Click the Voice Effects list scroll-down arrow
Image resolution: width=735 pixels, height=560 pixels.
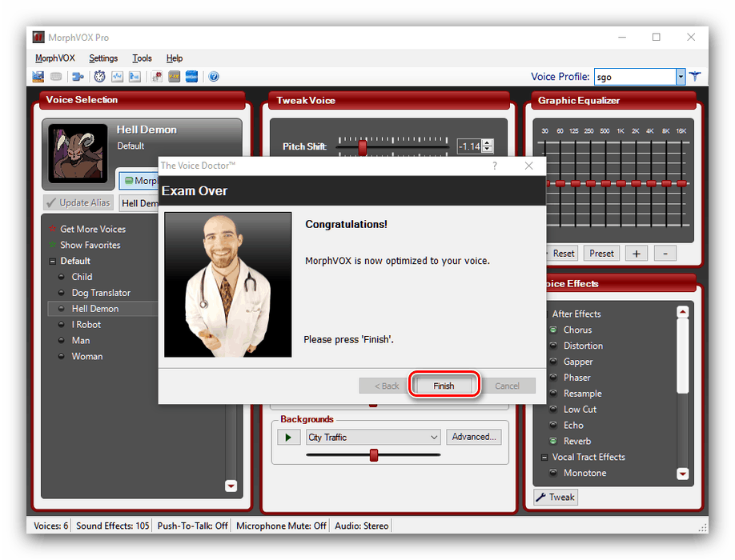[682, 474]
